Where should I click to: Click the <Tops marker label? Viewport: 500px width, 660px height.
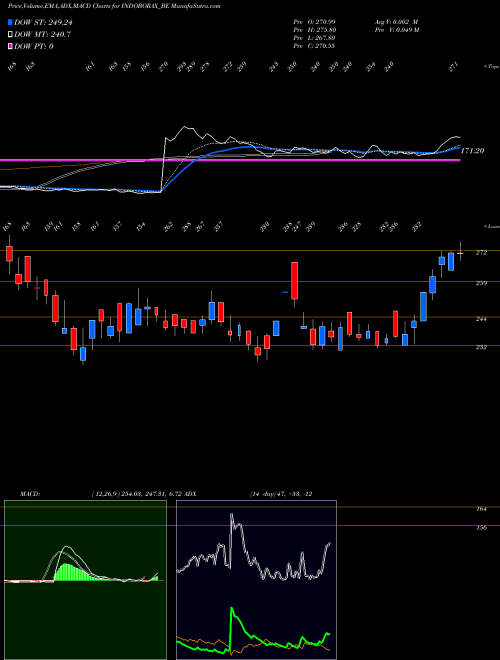click(x=491, y=66)
